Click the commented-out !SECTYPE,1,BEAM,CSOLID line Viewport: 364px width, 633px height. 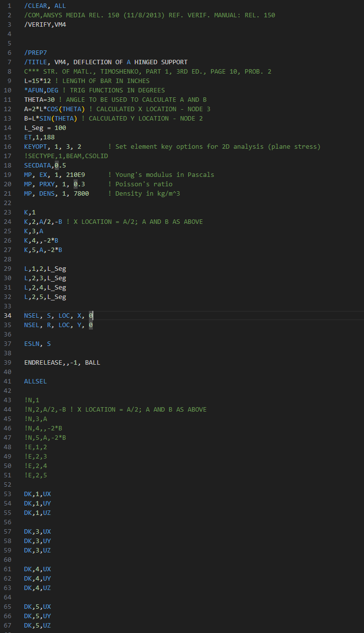[66, 156]
